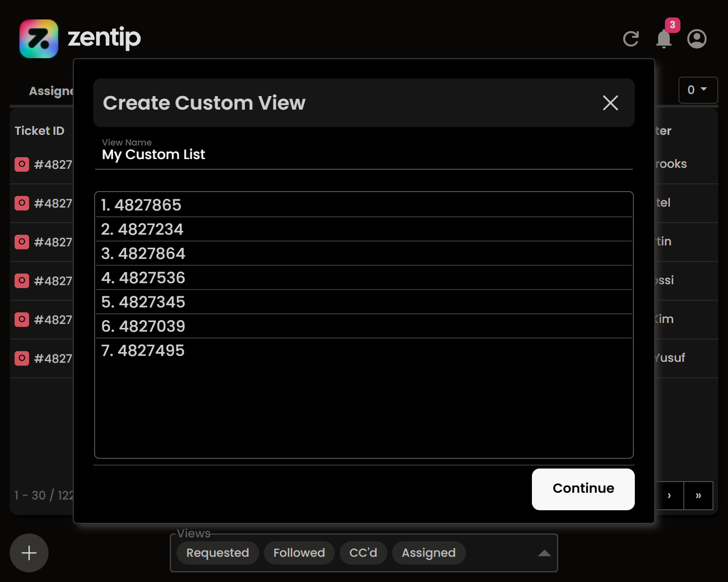The width and height of the screenshot is (728, 582).
Task: Click the open status icon in rooks row
Action: [22, 164]
